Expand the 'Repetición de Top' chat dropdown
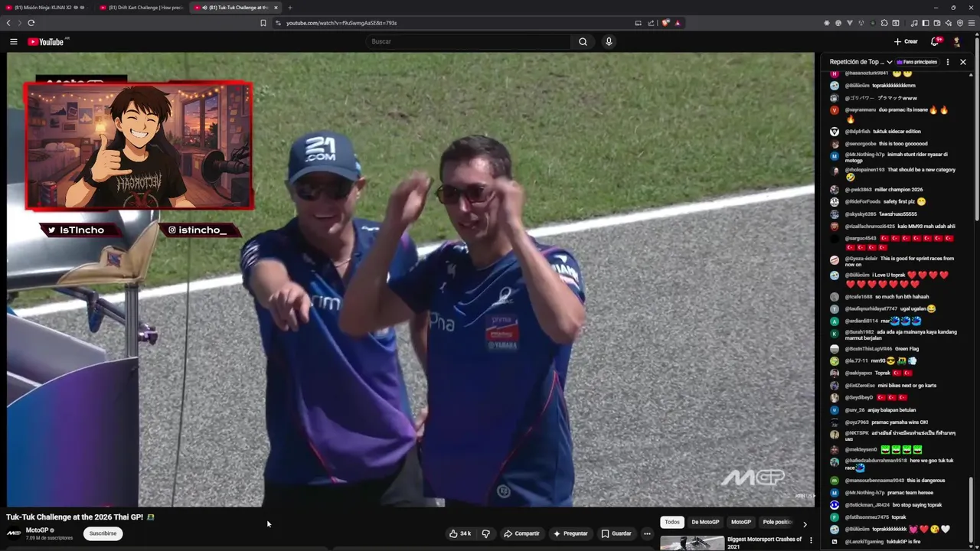 tap(861, 62)
